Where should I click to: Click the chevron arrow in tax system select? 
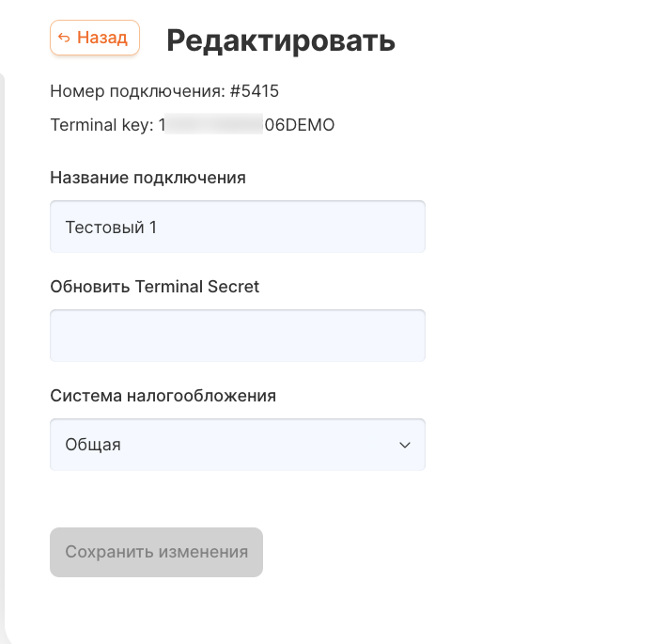[x=405, y=446]
